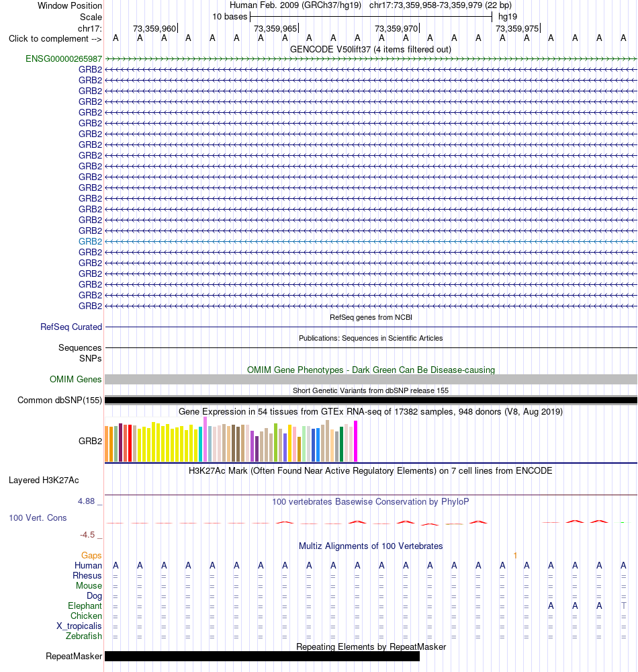Click the black RepeatMasker repeat element bar
The width and height of the screenshot is (638, 672).
(262, 656)
